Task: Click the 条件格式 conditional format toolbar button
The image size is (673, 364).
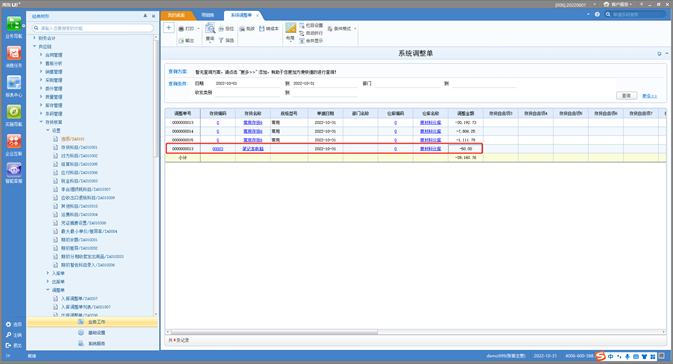Action: coord(340,28)
